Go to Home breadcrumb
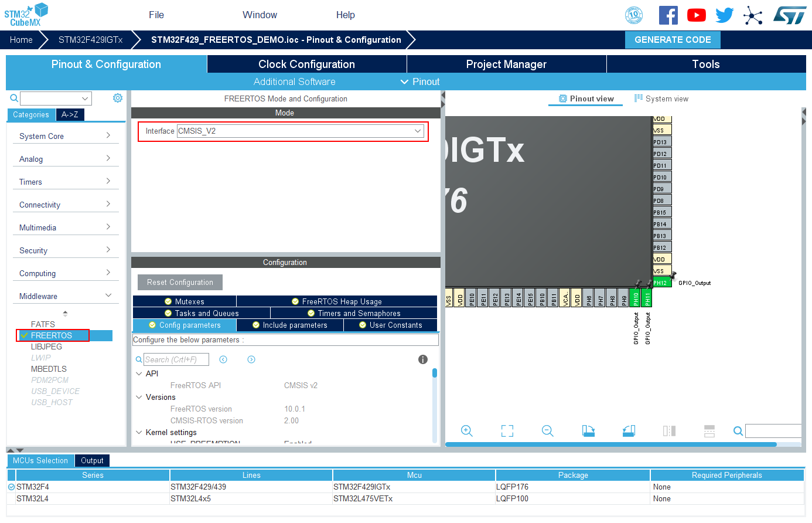The width and height of the screenshot is (812, 523). coord(21,40)
